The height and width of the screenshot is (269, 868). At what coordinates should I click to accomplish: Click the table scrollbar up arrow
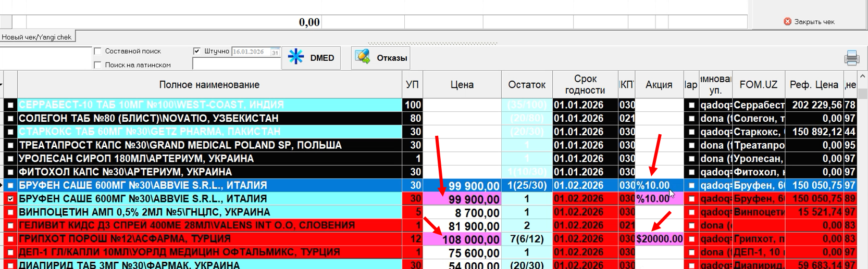[862, 76]
